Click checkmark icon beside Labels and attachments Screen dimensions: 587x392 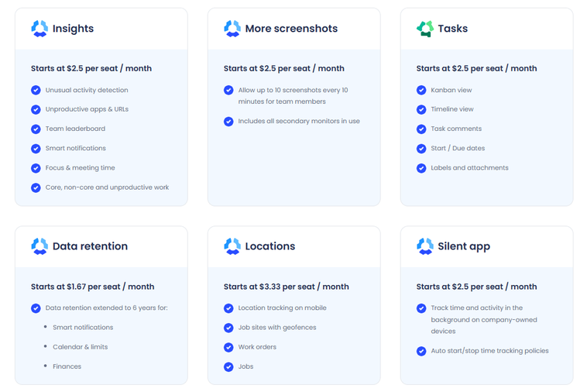pyautogui.click(x=421, y=168)
